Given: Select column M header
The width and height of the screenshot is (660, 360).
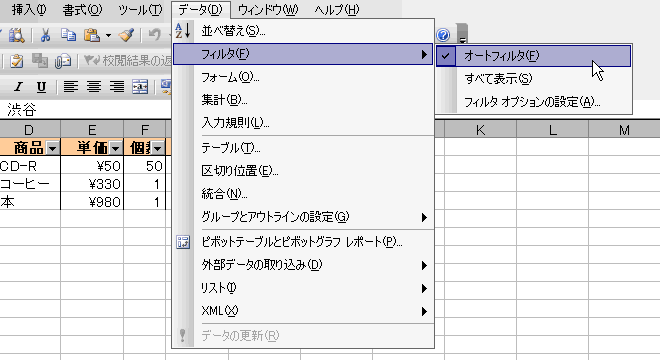Looking at the screenshot, I should coord(624,130).
